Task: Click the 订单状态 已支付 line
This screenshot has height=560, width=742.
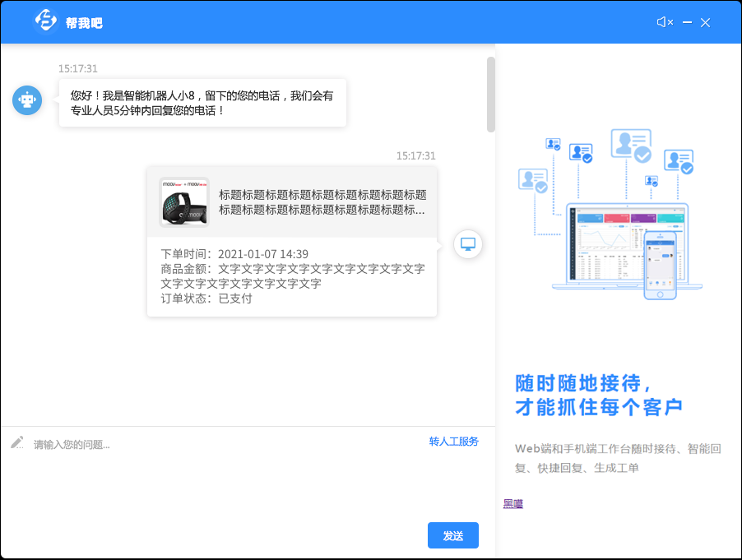Action: [206, 299]
